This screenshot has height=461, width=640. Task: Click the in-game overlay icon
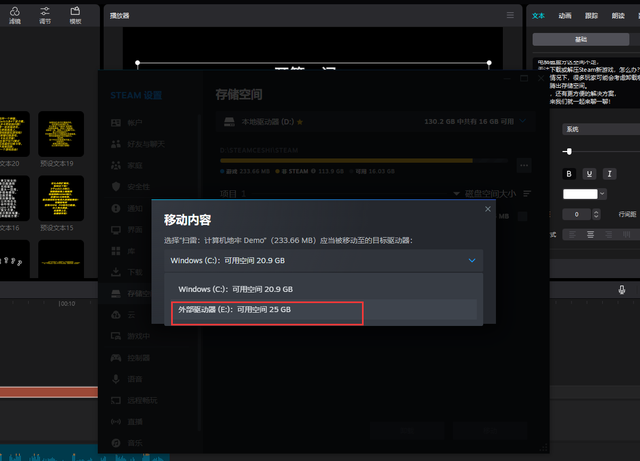click(116, 336)
